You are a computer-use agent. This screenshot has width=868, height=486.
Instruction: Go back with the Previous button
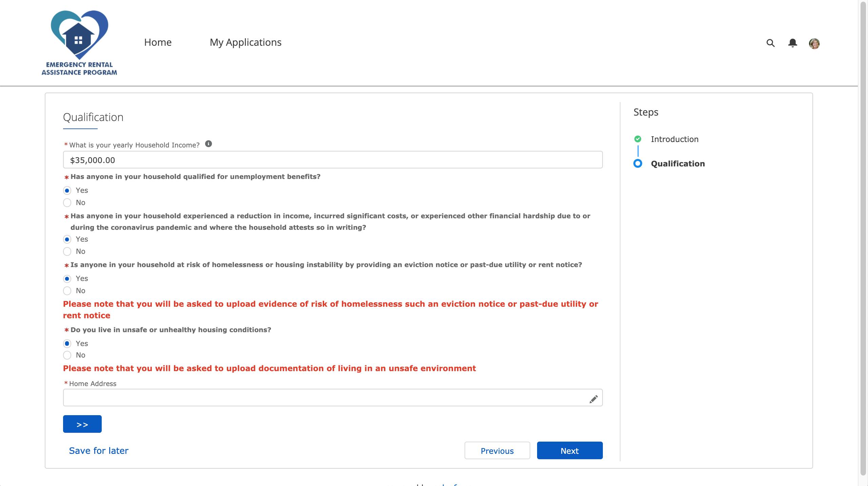coord(497,450)
